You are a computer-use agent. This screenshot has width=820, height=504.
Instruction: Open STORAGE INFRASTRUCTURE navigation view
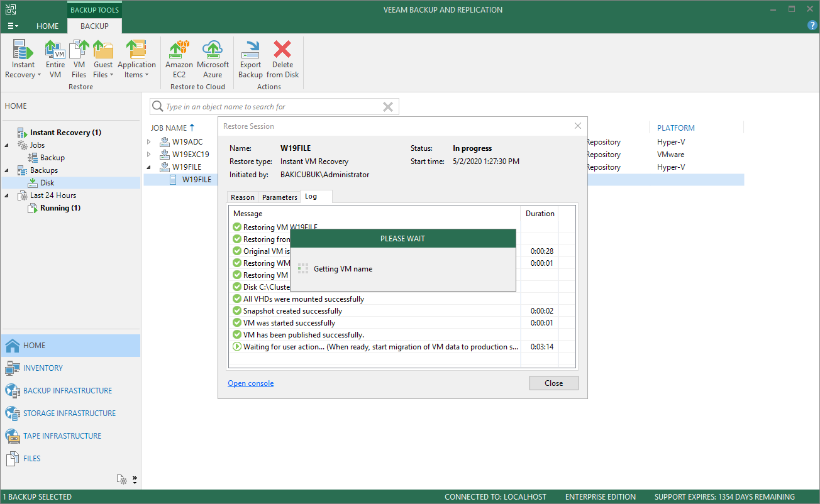pyautogui.click(x=70, y=414)
